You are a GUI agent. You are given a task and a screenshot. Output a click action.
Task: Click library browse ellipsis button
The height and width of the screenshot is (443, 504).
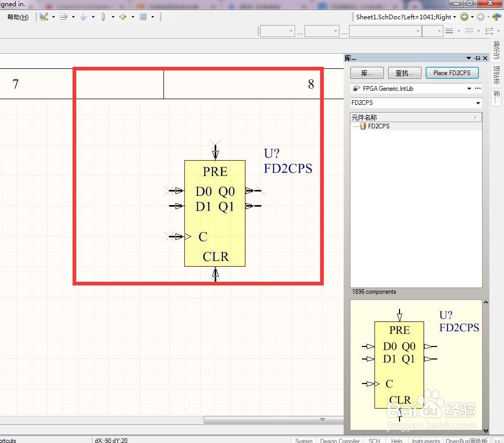click(x=478, y=88)
